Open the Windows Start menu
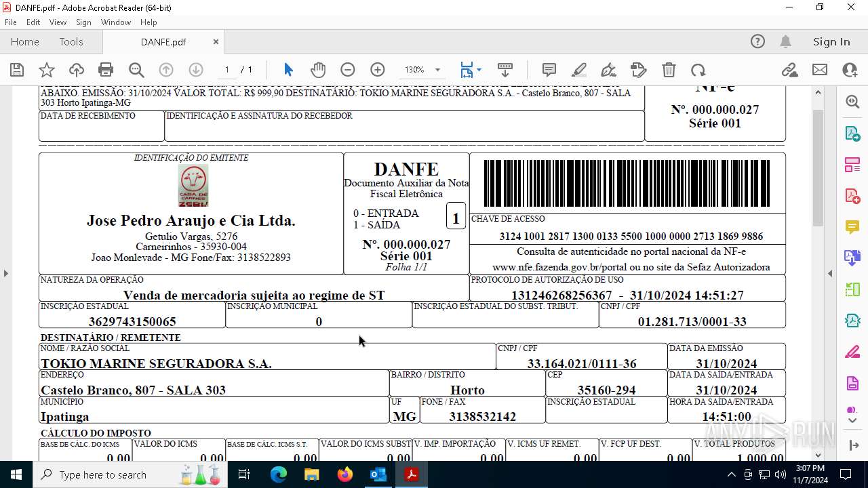Viewport: 868px width, 488px height. pyautogui.click(x=16, y=474)
